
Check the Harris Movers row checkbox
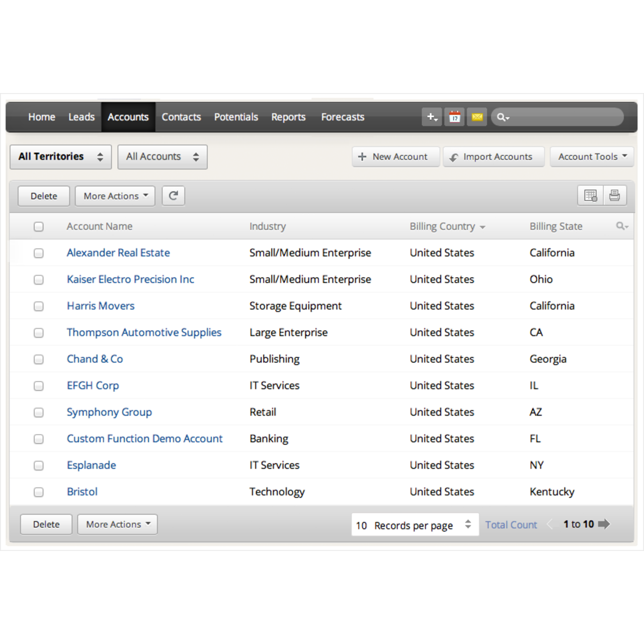pos(39,306)
